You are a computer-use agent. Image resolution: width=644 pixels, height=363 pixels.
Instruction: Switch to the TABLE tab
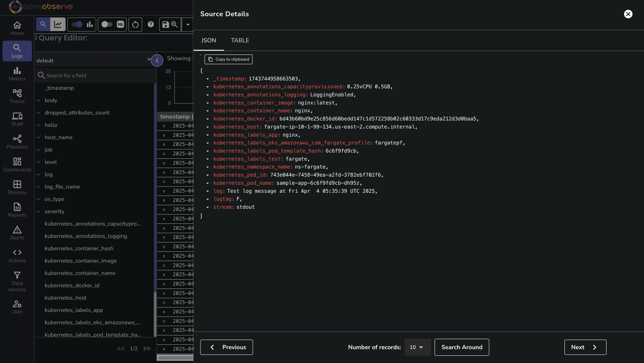(240, 40)
